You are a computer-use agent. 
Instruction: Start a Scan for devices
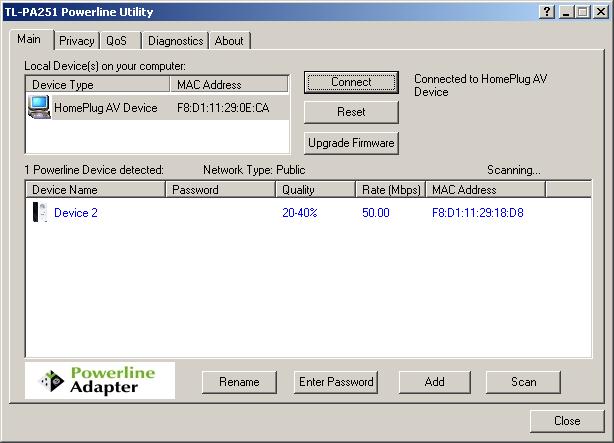[523, 381]
